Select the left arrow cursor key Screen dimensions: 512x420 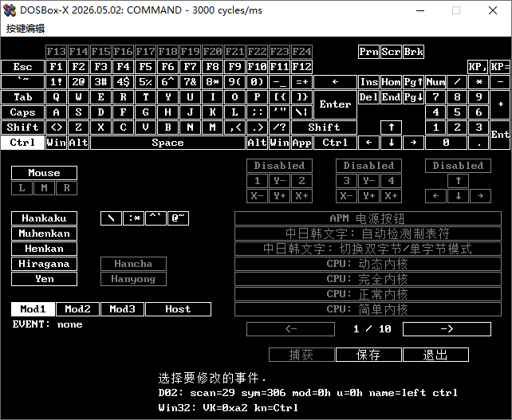coord(368,143)
